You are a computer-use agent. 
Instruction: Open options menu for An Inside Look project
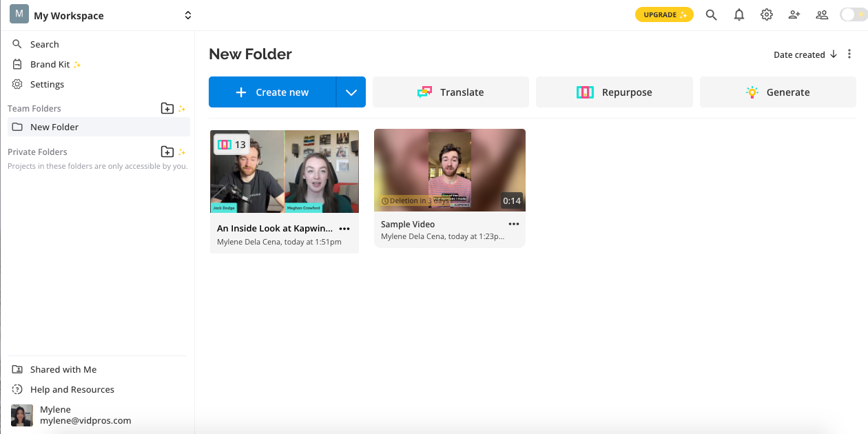(x=345, y=229)
